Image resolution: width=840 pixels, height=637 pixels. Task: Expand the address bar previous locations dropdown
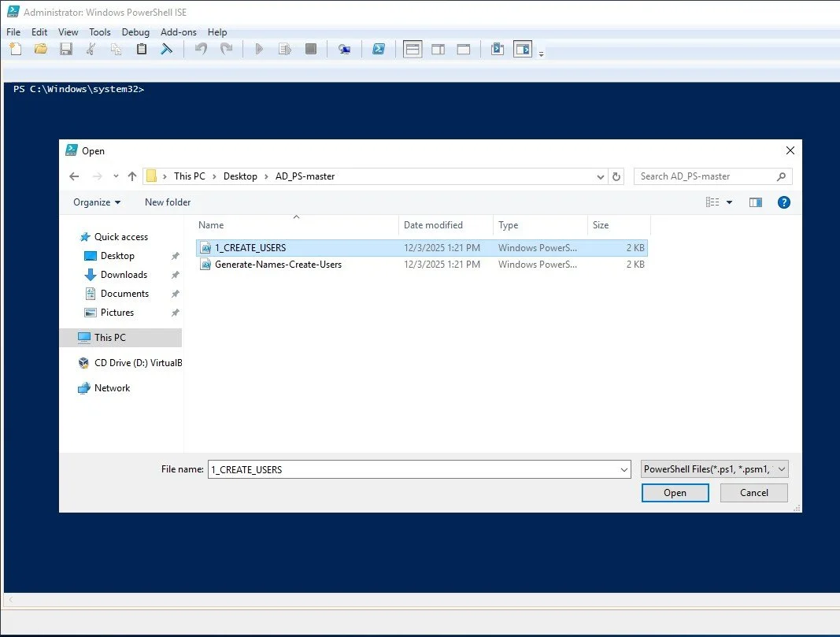coord(600,177)
